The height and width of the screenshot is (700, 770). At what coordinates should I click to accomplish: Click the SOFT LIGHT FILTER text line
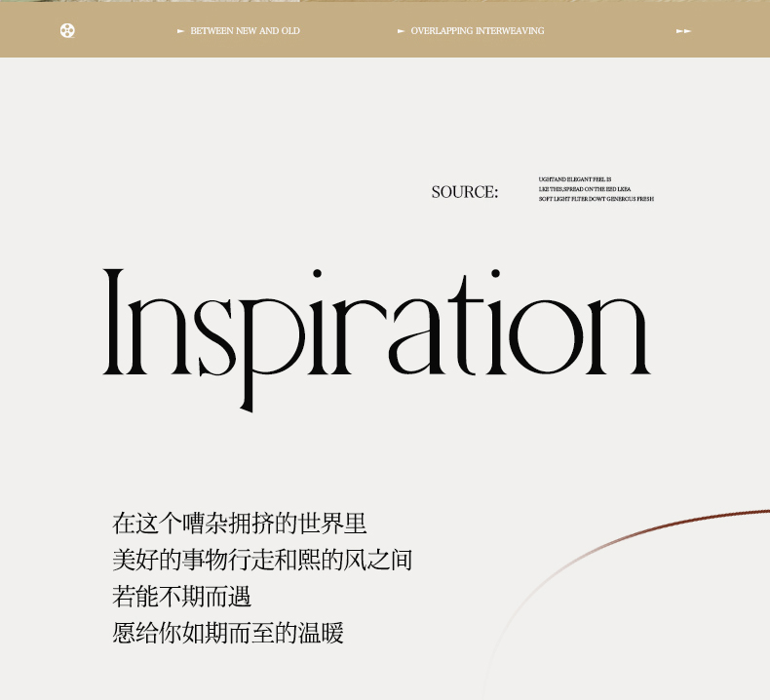pyautogui.click(x=596, y=199)
